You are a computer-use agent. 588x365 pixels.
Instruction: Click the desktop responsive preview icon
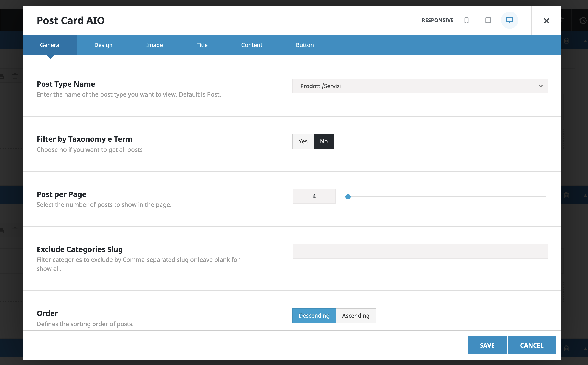tap(510, 20)
